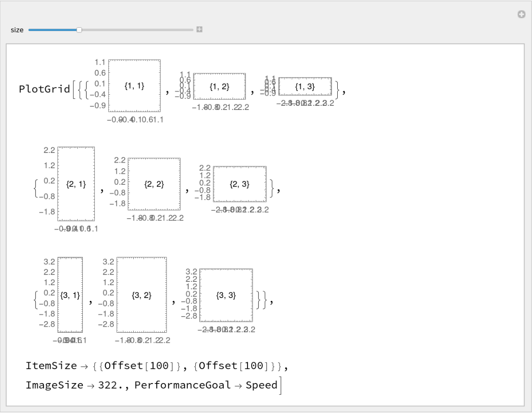Select the {3, 1} plot frame

(x=70, y=295)
